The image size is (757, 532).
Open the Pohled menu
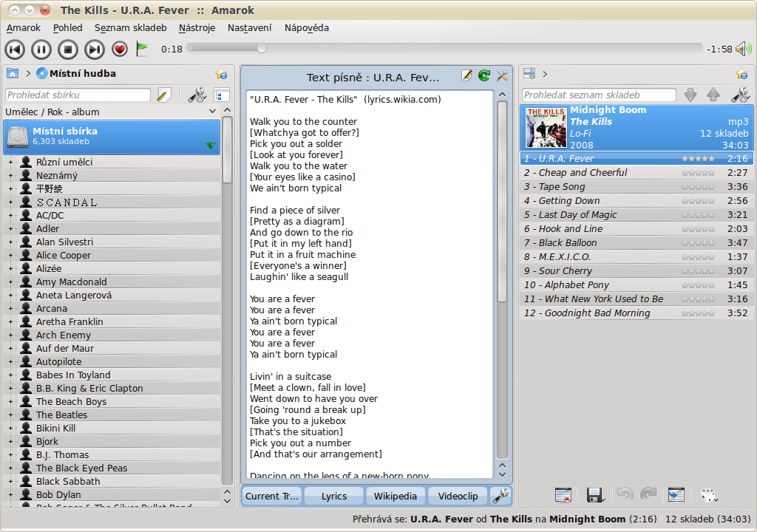tap(67, 28)
